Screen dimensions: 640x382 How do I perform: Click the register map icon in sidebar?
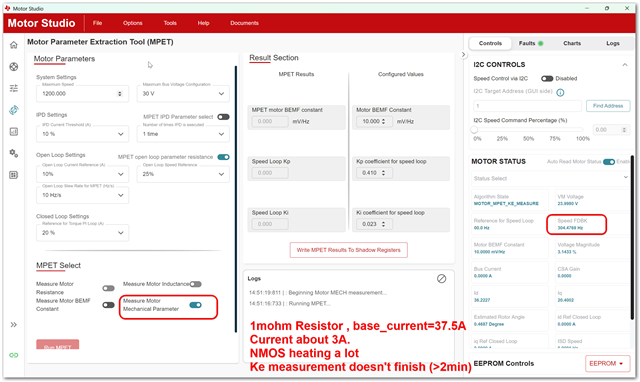(x=13, y=175)
